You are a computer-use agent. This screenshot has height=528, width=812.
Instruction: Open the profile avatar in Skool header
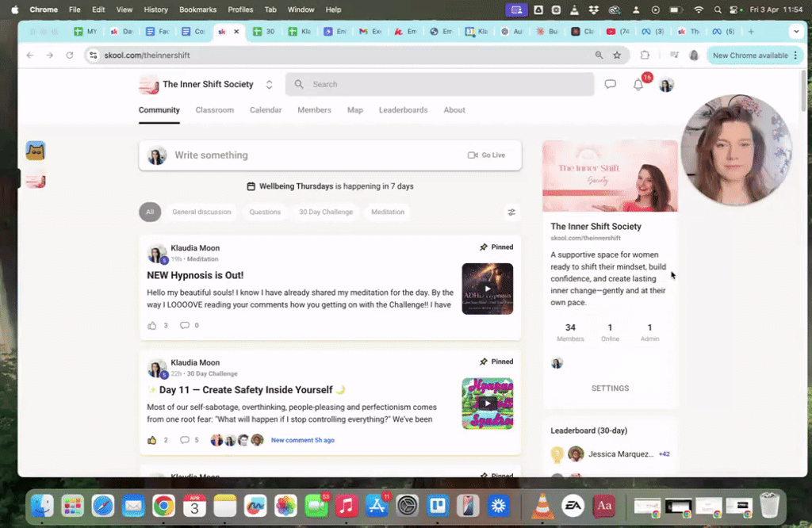[x=666, y=84]
